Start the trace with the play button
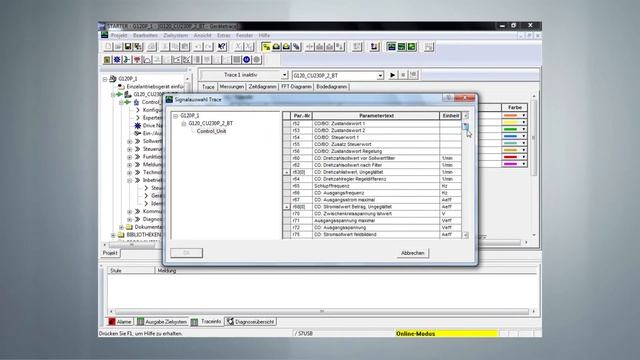 [392, 75]
